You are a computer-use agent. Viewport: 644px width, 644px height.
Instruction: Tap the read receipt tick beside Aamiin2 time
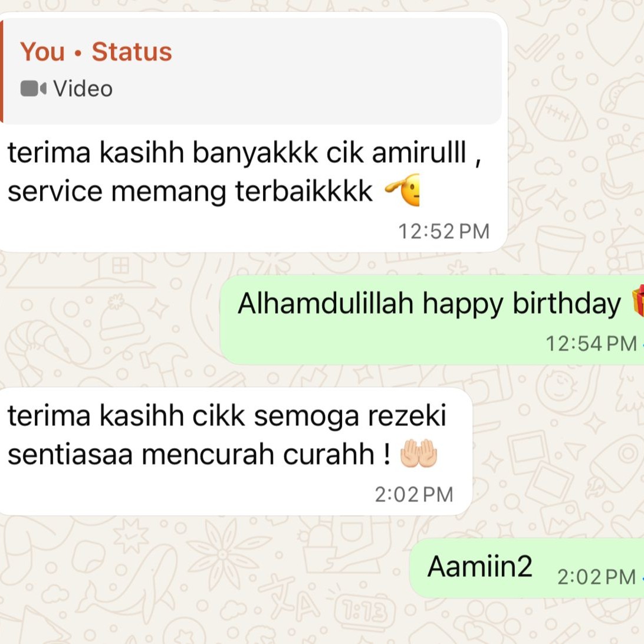(642, 577)
